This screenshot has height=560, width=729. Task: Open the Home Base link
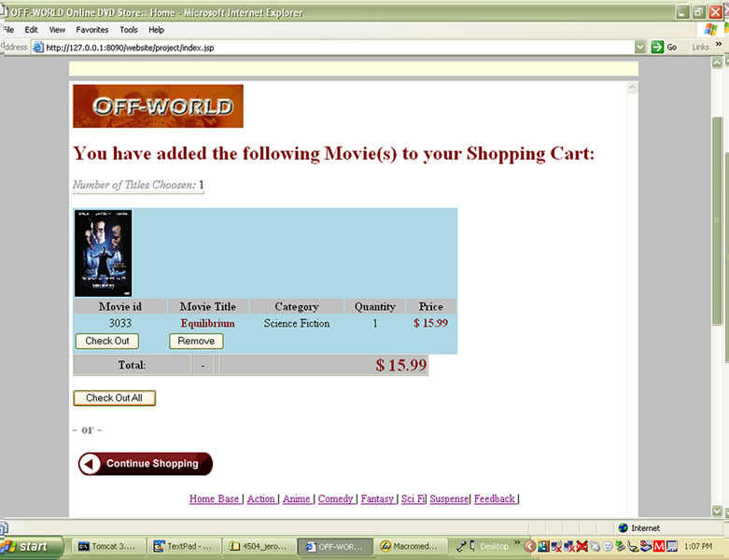click(215, 499)
